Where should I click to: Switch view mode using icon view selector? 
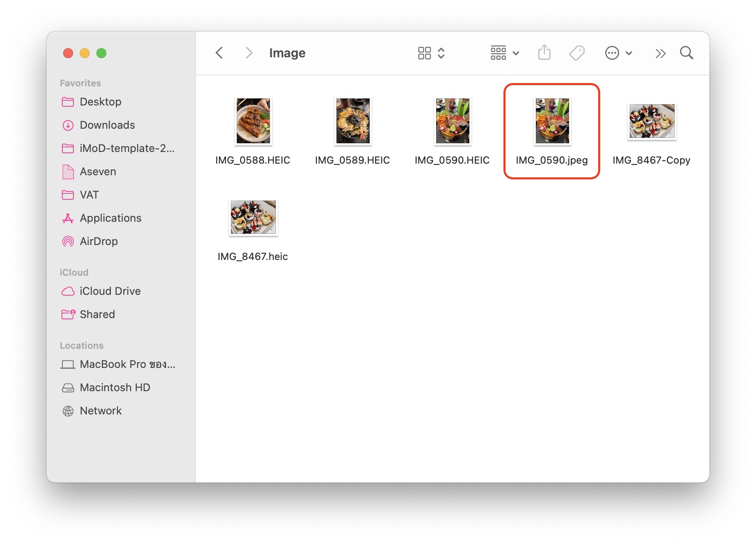coord(431,53)
